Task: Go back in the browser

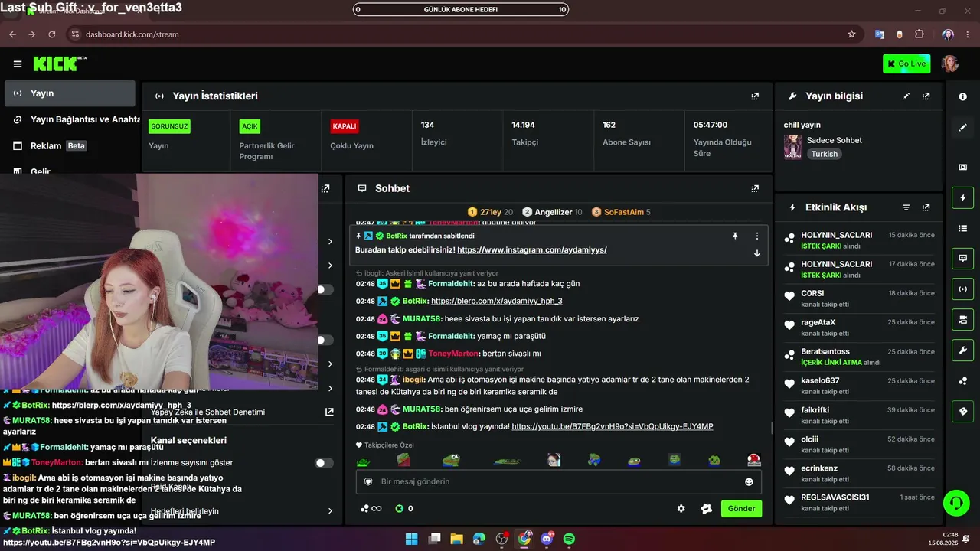Action: click(x=12, y=34)
